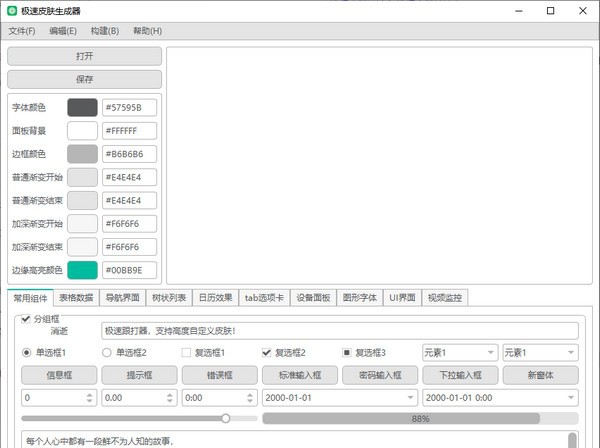Pick the 边缘高亮颜色 green swatch
The image size is (600, 448).
point(83,270)
